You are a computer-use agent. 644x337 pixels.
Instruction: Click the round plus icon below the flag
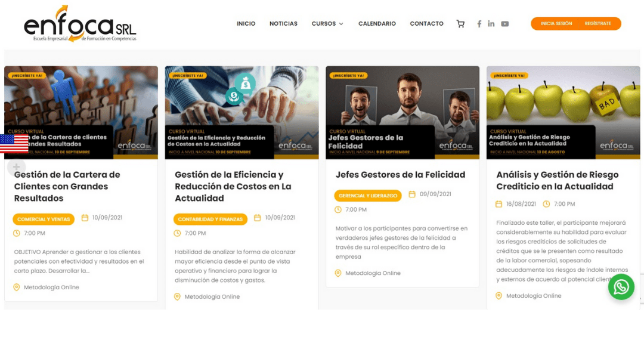(x=17, y=167)
